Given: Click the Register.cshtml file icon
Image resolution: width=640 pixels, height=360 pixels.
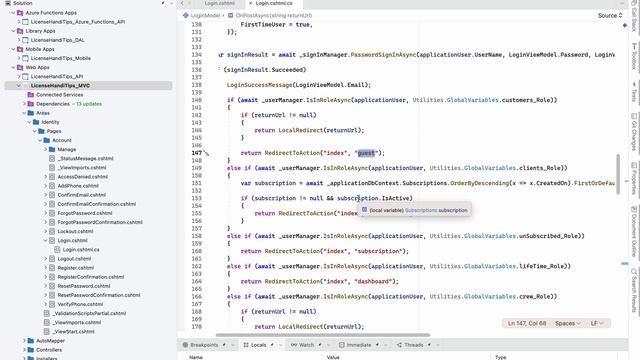Looking at the screenshot, I should [x=52, y=268].
